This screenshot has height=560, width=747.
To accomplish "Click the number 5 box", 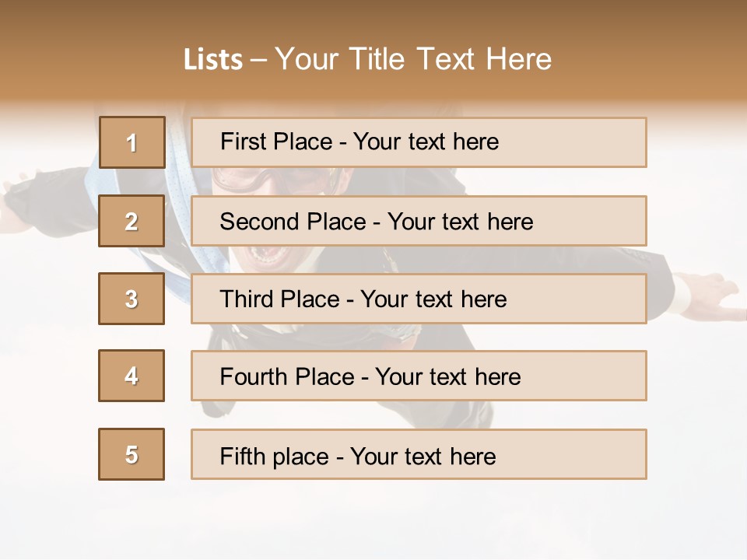I will coord(132,454).
